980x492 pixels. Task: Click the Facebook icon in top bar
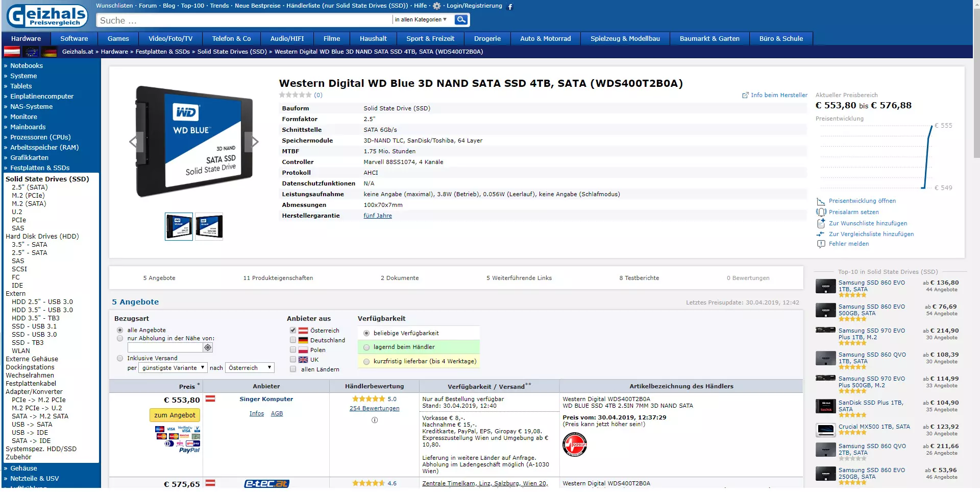[x=510, y=7]
